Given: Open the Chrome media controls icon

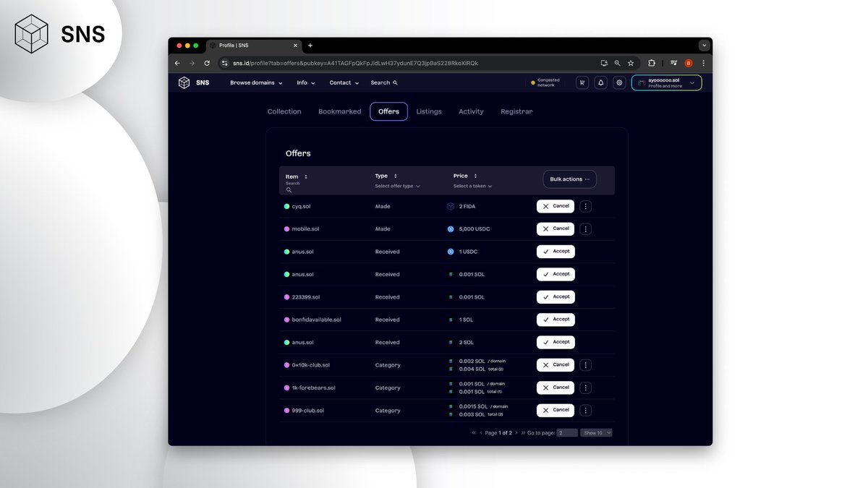Looking at the screenshot, I should [673, 63].
